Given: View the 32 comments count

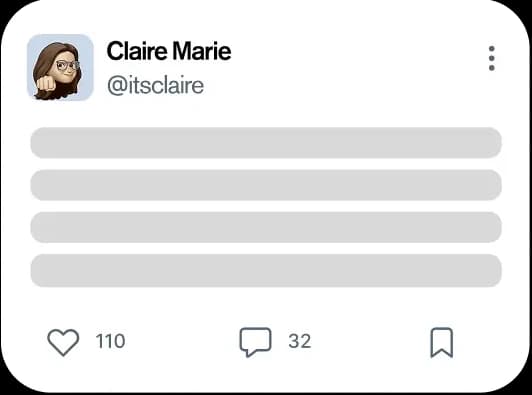Looking at the screenshot, I should [300, 341].
